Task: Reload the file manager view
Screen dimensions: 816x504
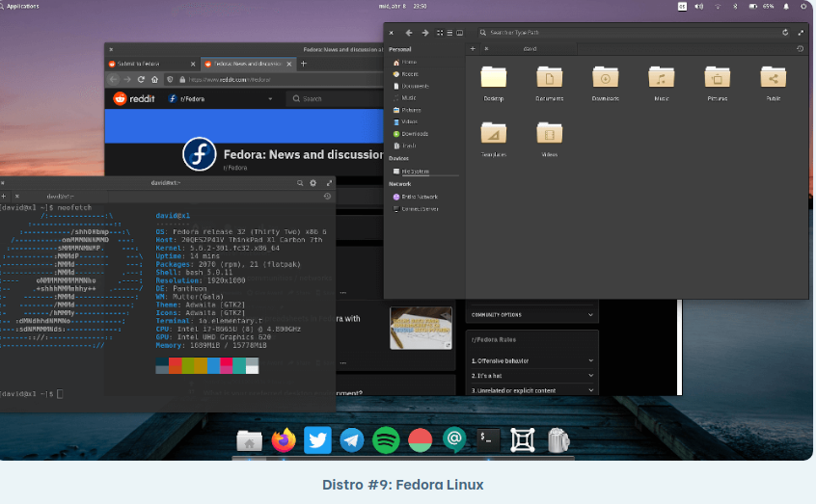Action: click(x=785, y=32)
